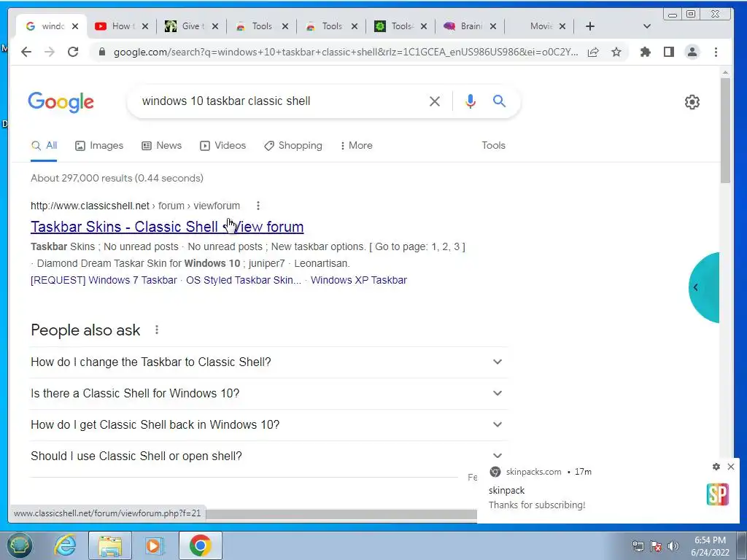Select the Shopping search filter
747x560 pixels.
[x=293, y=145]
